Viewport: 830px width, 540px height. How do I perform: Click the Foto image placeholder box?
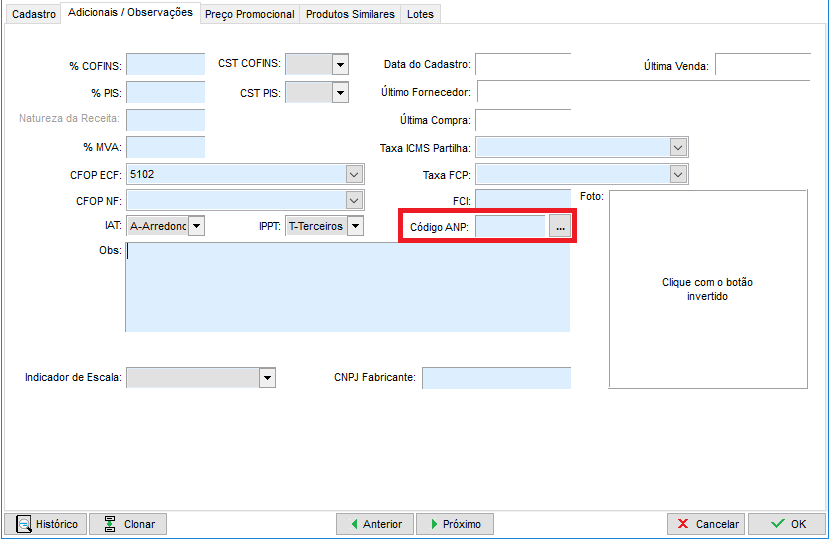[708, 289]
